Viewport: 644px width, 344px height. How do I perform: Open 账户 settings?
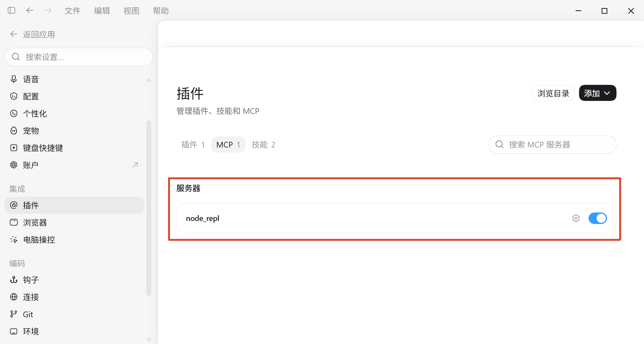coord(74,165)
